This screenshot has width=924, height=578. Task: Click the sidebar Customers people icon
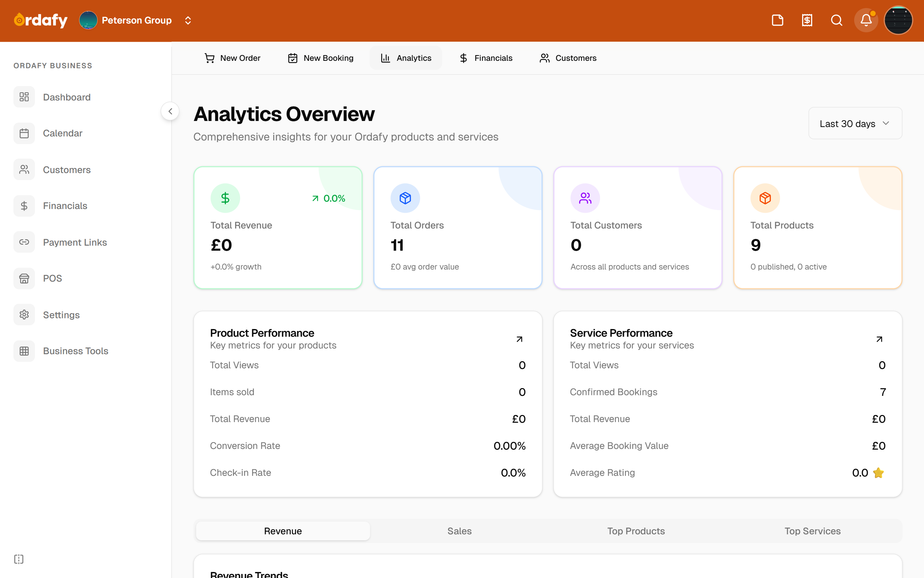(x=24, y=169)
